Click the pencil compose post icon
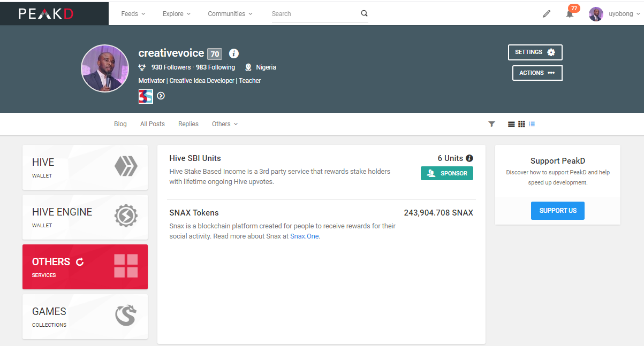 (547, 14)
